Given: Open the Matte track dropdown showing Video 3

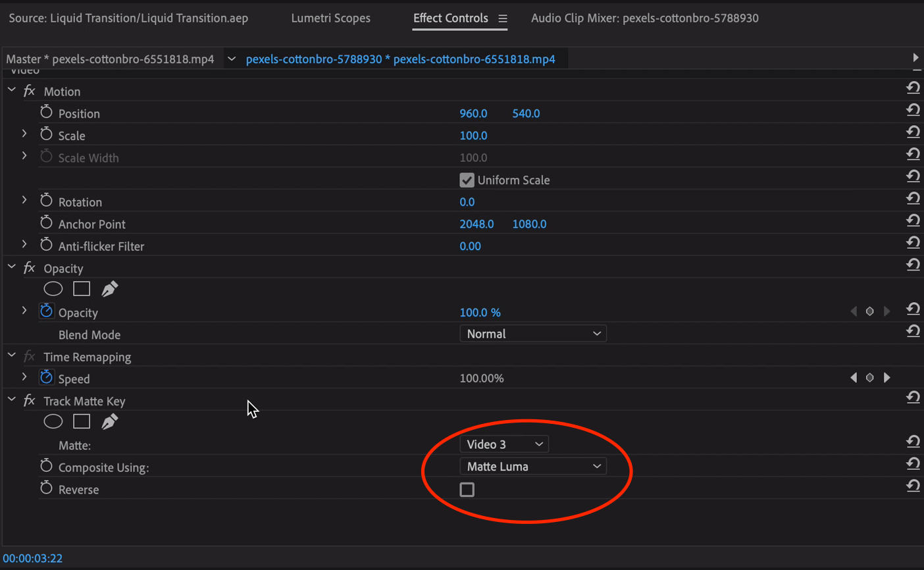Looking at the screenshot, I should coord(504,444).
